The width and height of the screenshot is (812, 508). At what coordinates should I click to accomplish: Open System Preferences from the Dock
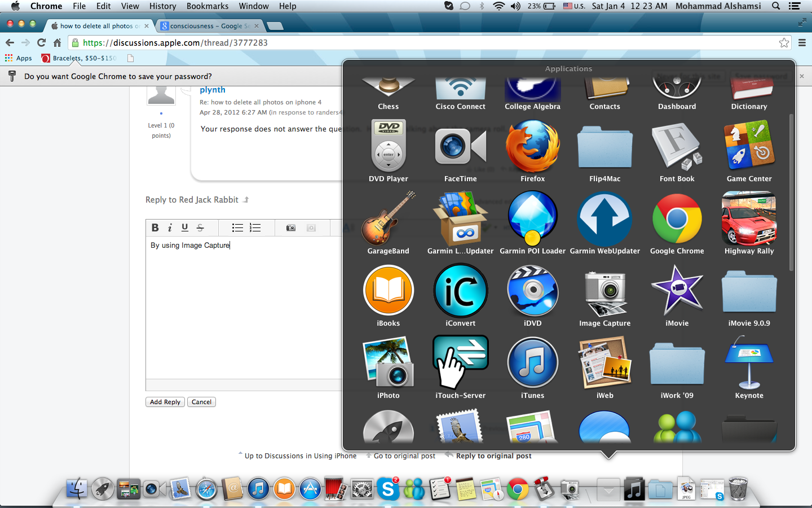(362, 489)
